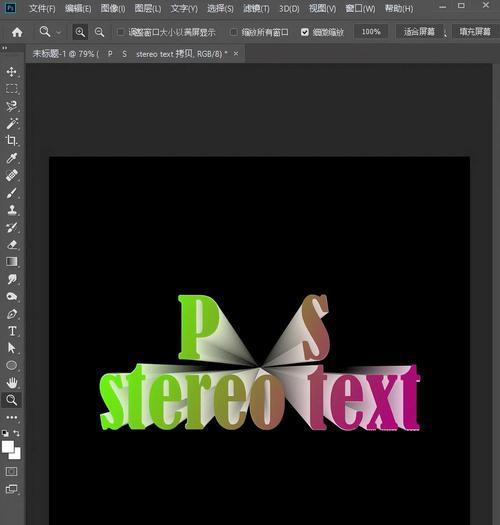Screen dimensions: 500x525
Task: Select the History Brush tool
Action: pyautogui.click(x=11, y=228)
